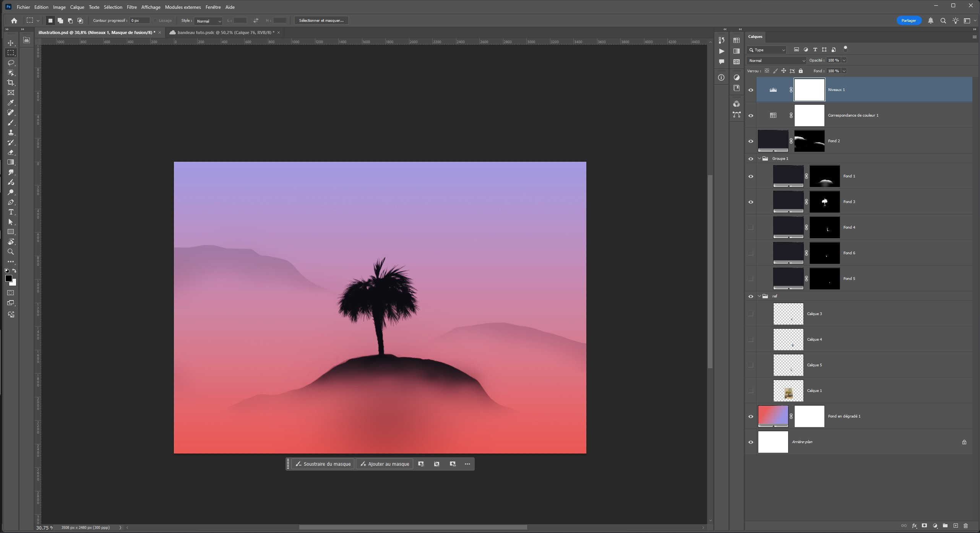Click the horizontal scrollbar under canvas
The image size is (980, 533).
[x=413, y=528]
